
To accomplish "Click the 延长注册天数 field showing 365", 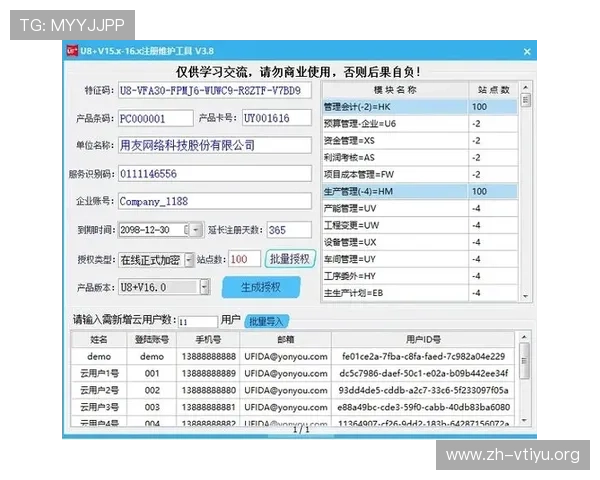I will coord(289,230).
